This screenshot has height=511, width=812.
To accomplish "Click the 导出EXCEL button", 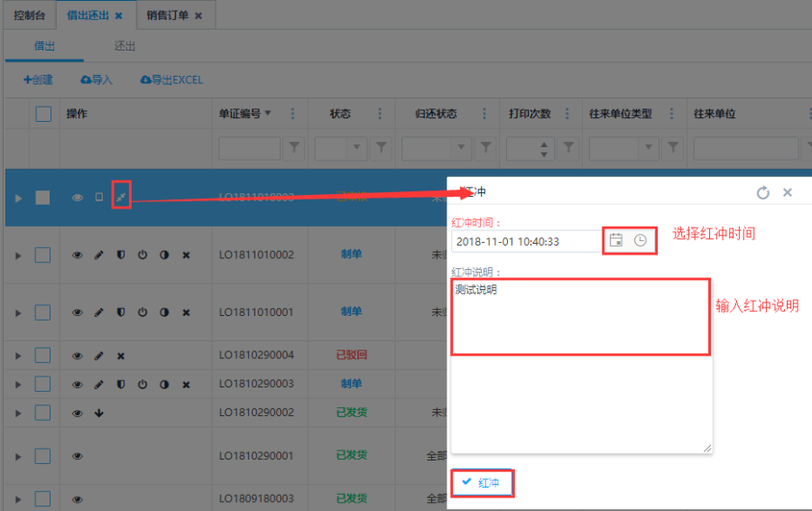I will click(171, 79).
